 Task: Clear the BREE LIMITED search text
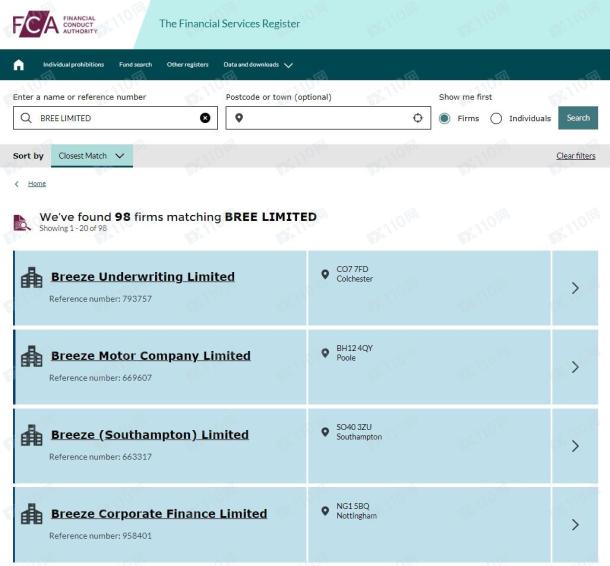[205, 118]
